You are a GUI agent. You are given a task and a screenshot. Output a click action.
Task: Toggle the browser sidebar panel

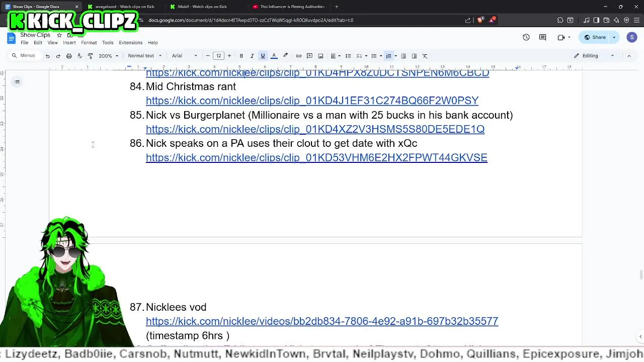596,20
